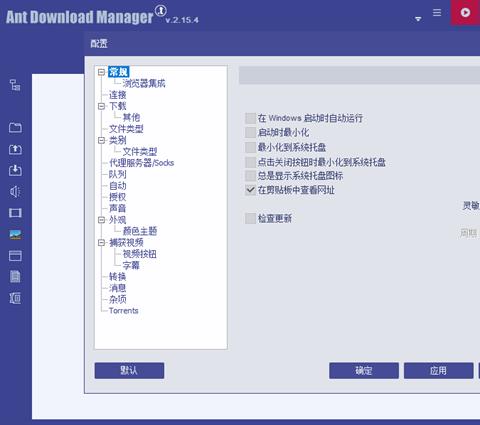480x425 pixels.
Task: Open the 文件类型 item nested under 类别
Action: click(140, 152)
